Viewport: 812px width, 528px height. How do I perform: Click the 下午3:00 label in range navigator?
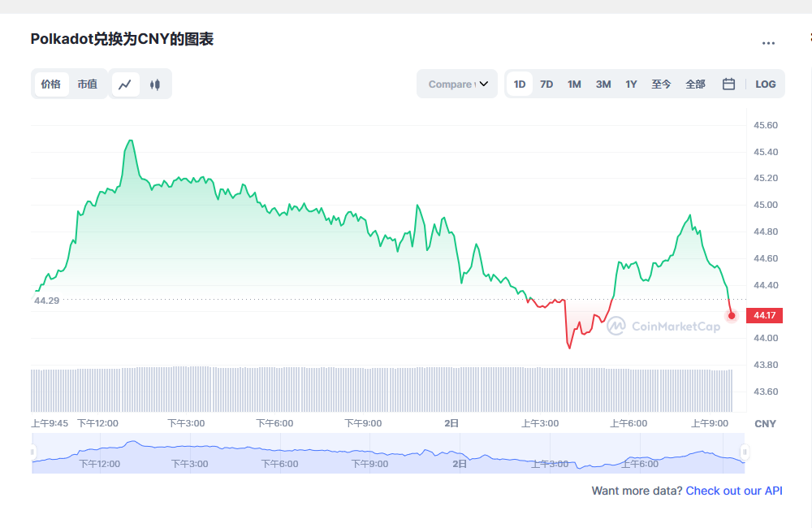tap(190, 464)
